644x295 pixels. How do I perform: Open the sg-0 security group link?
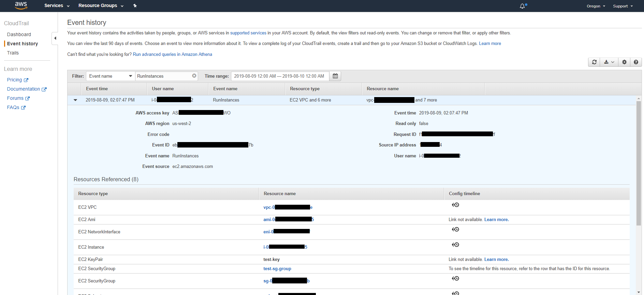[287, 281]
